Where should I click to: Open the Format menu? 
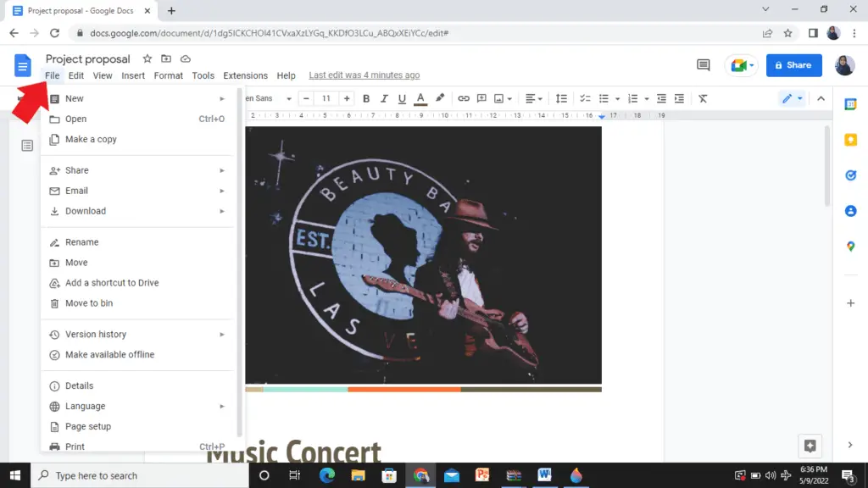pos(169,75)
